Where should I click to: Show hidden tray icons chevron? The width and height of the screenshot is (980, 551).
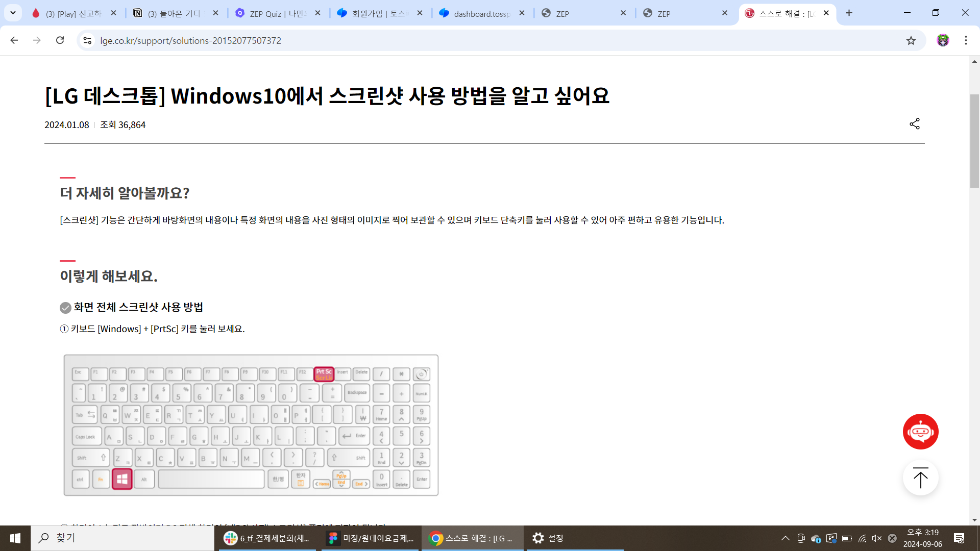pyautogui.click(x=786, y=538)
